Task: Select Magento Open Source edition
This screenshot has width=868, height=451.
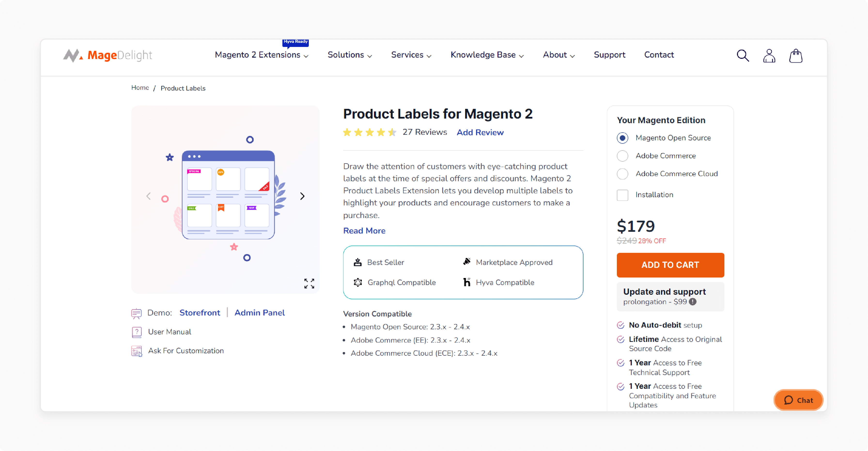Action: click(622, 138)
